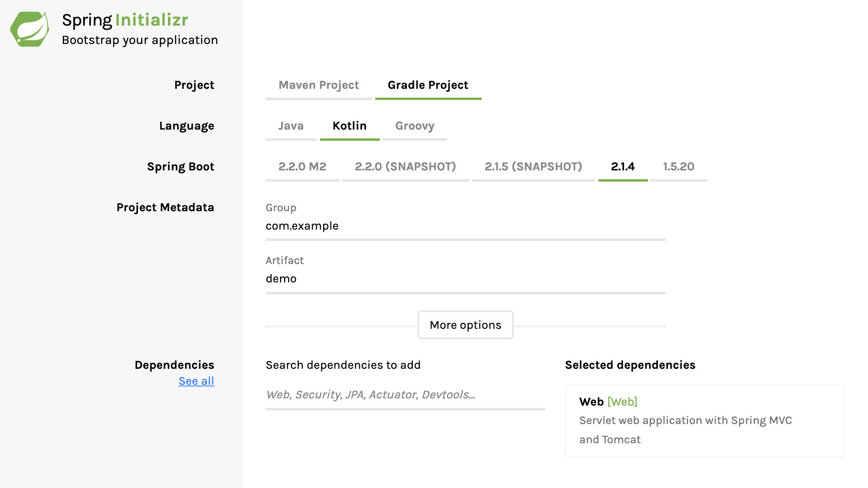This screenshot has width=868, height=488.
Task: Click the 'Dependencies' section label
Action: [174, 365]
